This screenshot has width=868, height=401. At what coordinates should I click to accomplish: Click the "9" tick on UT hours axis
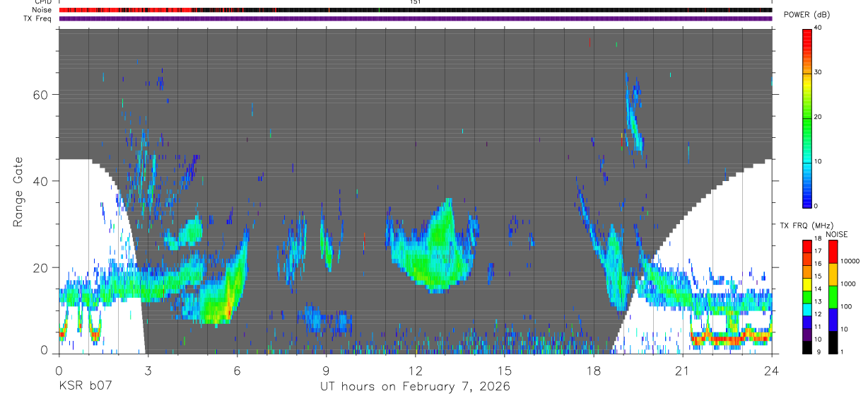point(327,370)
